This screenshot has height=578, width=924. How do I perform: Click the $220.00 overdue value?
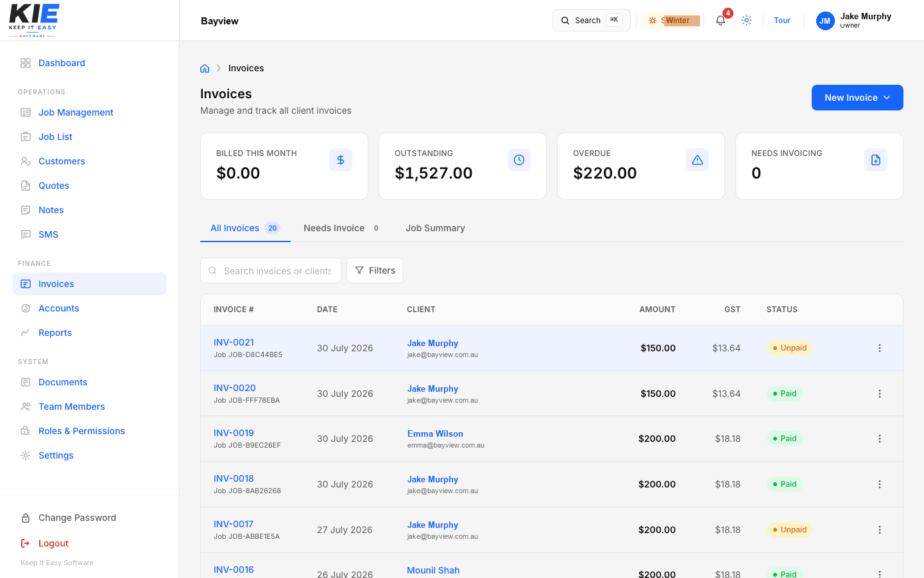click(605, 173)
